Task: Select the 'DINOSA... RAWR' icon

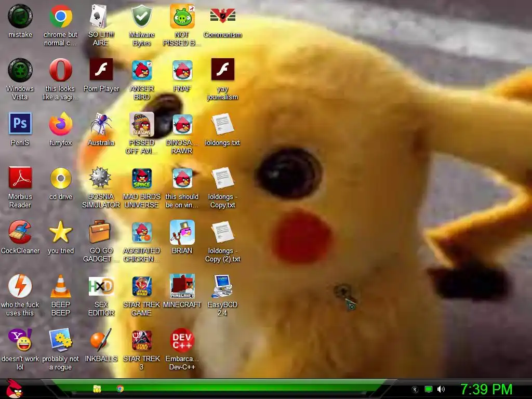Action: [x=182, y=124]
